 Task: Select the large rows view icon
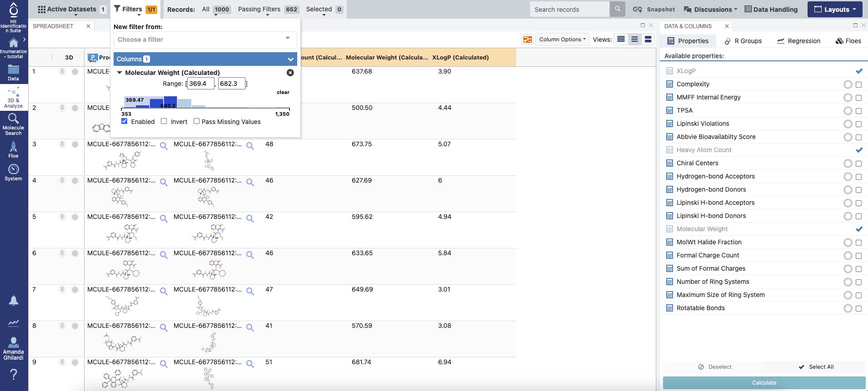pos(648,40)
